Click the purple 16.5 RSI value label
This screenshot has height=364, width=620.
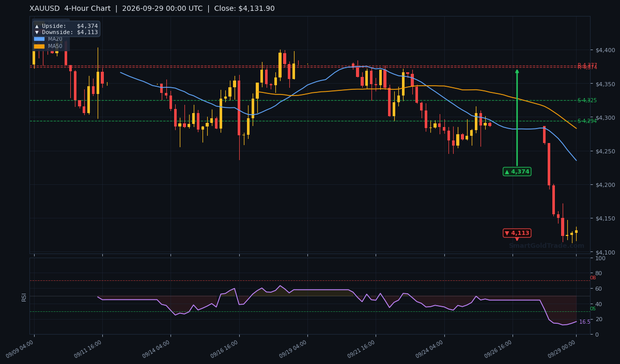pos(584,322)
